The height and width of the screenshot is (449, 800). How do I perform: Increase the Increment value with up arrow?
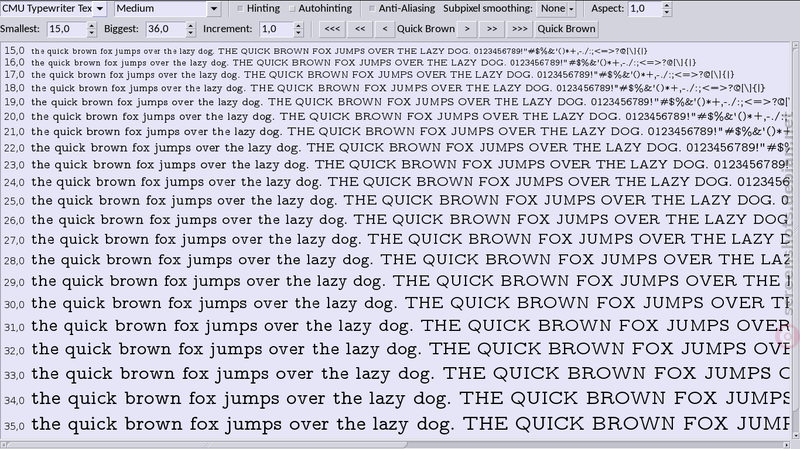(298, 26)
